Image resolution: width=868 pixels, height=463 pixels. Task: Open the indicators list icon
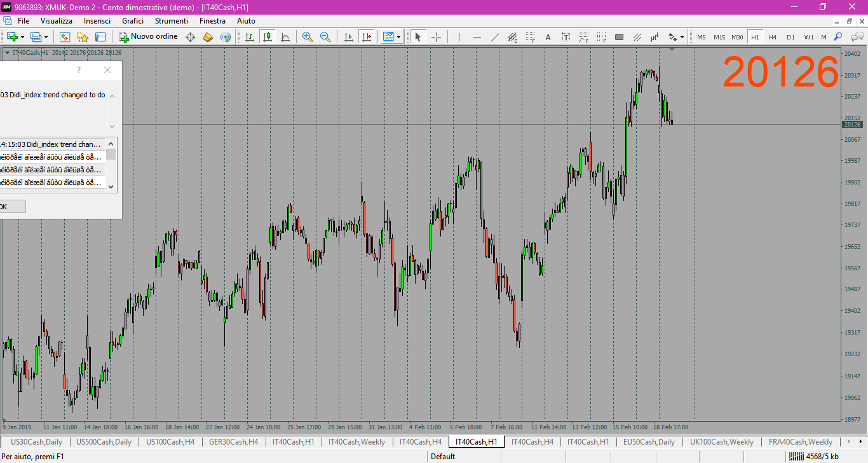[388, 37]
